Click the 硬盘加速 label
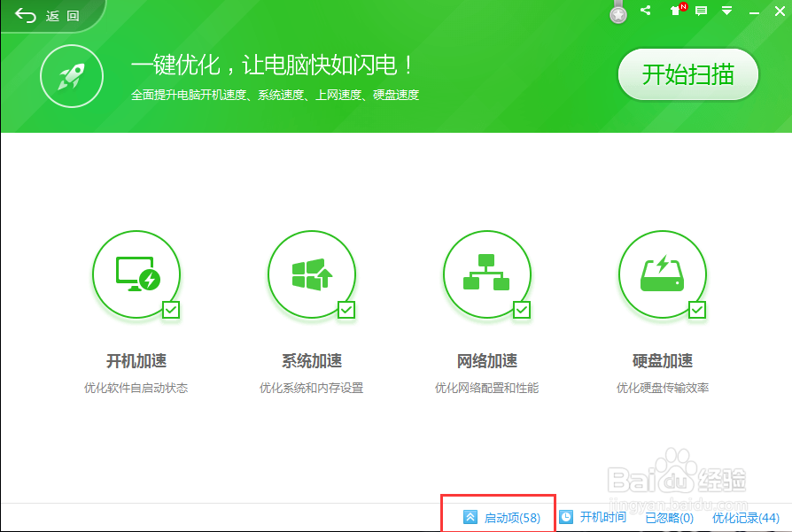792x532 pixels. 662,361
